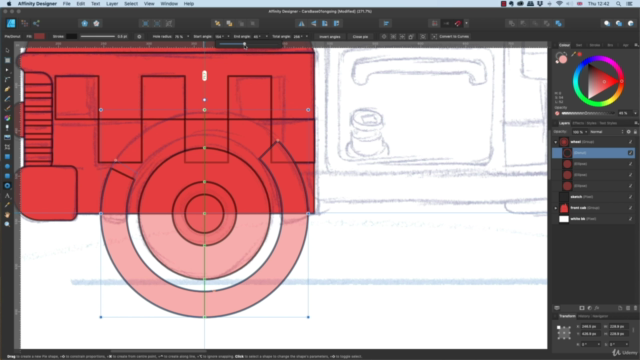Toggle the Snapping magnet icon
Screen dimensions: 640x360
pos(458,24)
